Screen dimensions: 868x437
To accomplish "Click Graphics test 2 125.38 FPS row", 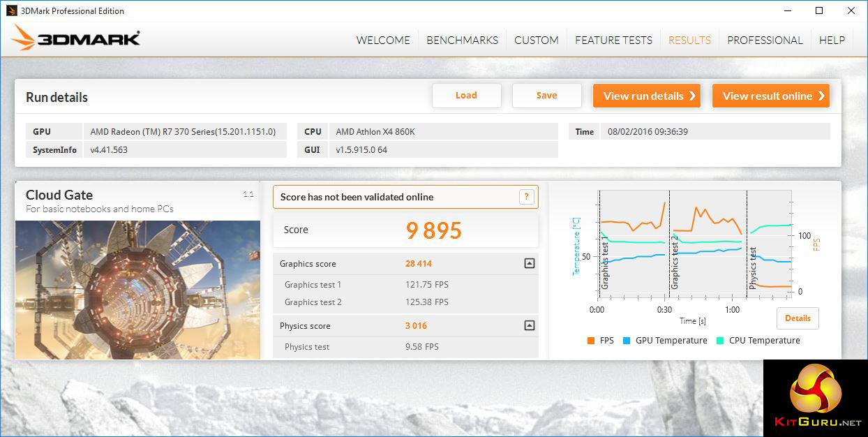I will [x=405, y=302].
